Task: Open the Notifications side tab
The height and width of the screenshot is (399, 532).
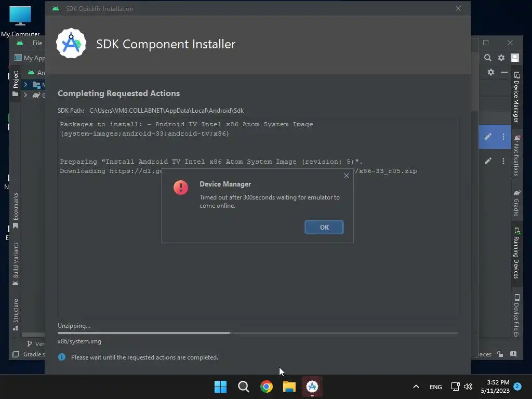Action: [x=516, y=155]
